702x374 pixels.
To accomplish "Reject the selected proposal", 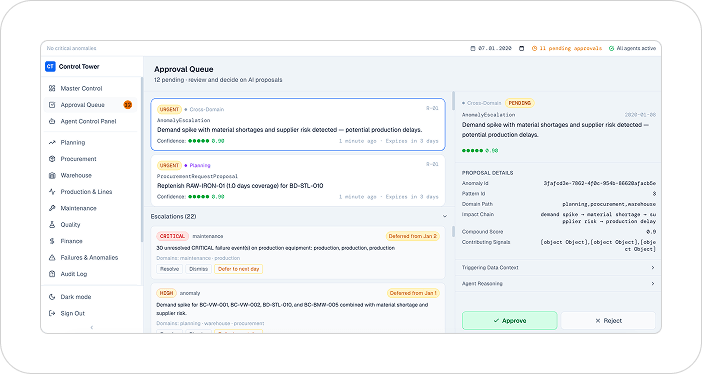I will (x=608, y=321).
